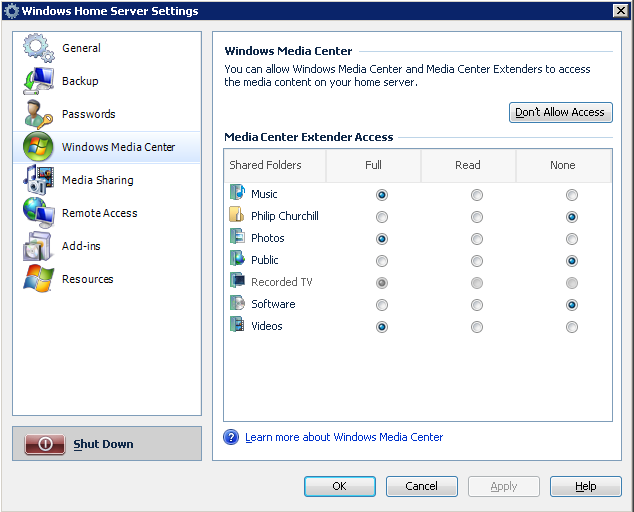Close the Windows Home Server Settings window
The width and height of the screenshot is (634, 512).
(620, 11)
